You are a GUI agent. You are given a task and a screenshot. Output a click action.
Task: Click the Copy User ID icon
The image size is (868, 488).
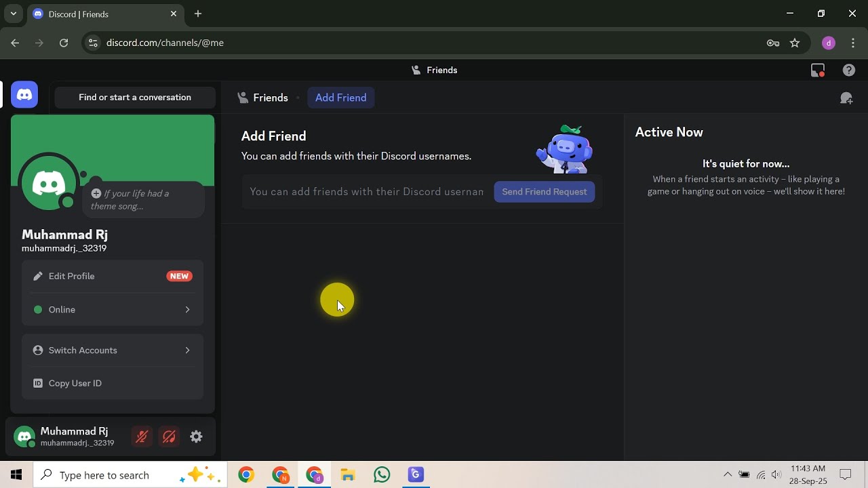coord(38,383)
